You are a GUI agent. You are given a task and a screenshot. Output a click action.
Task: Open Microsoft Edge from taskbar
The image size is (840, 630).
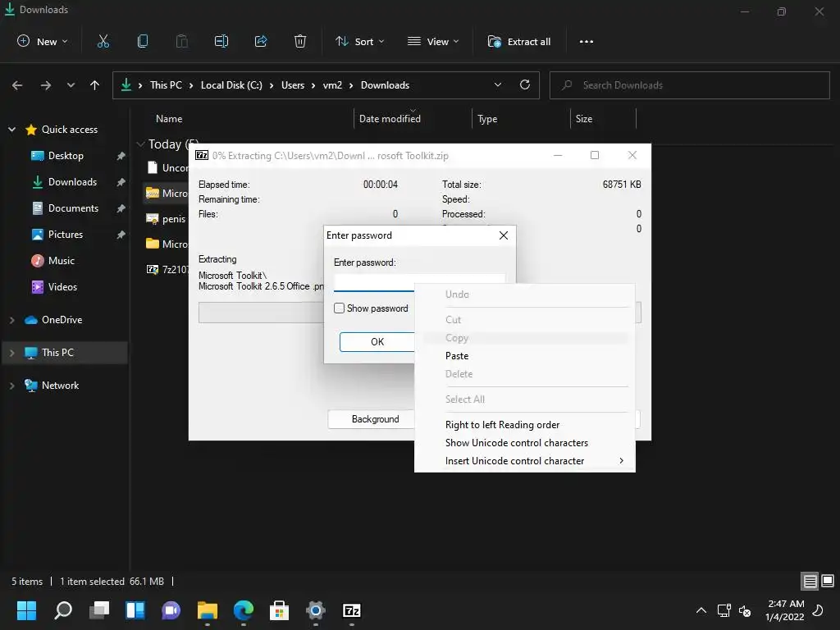[x=243, y=610]
